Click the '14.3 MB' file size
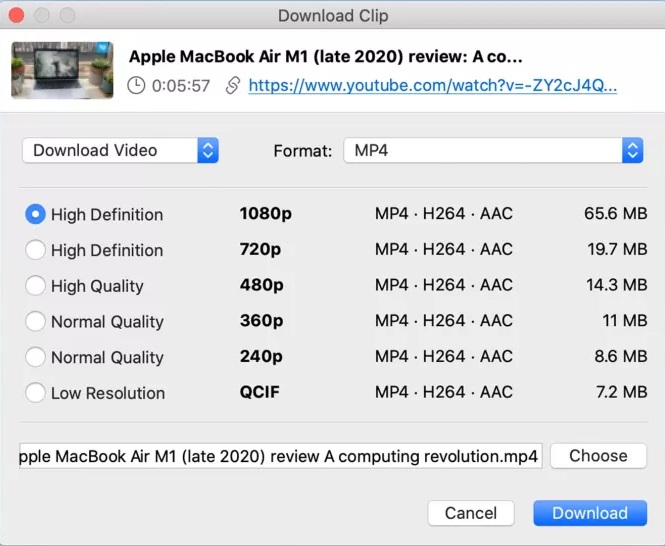Viewport: 665px width, 546px height. (x=617, y=285)
